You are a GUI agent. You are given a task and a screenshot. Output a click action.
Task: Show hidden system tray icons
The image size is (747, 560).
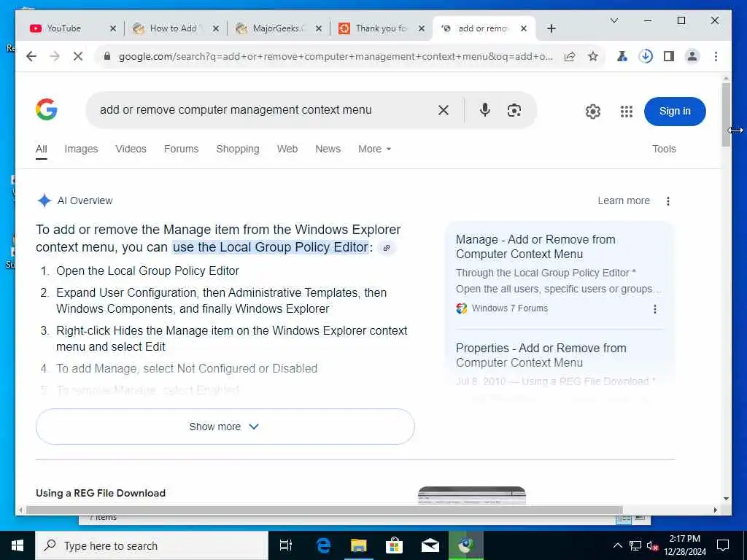pos(617,545)
